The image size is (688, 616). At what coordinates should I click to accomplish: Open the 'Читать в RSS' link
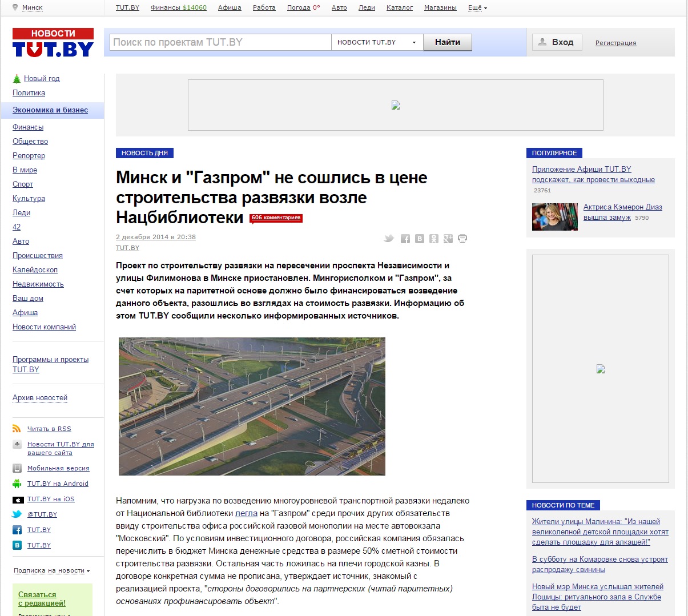49,429
